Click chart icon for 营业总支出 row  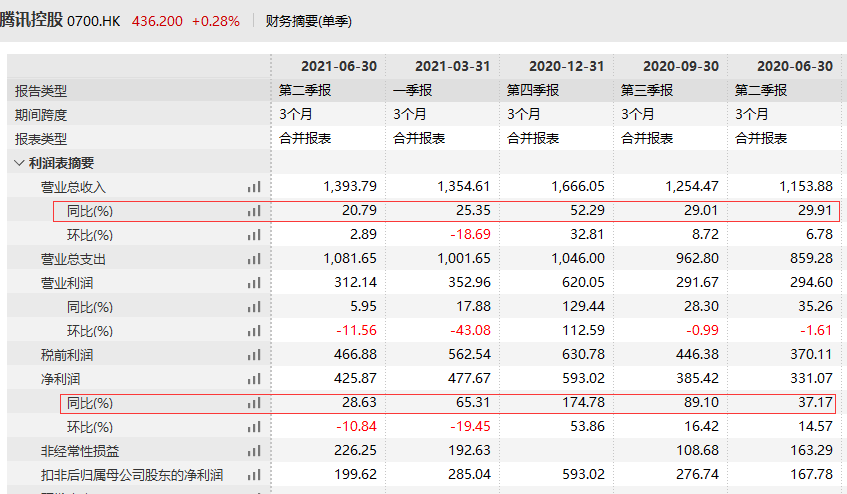pyautogui.click(x=254, y=259)
